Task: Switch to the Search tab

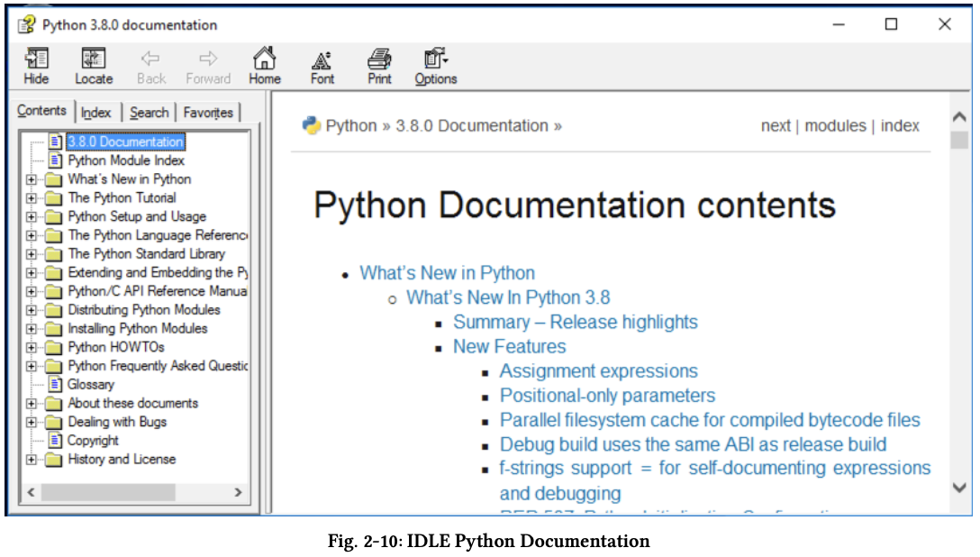Action: click(149, 113)
